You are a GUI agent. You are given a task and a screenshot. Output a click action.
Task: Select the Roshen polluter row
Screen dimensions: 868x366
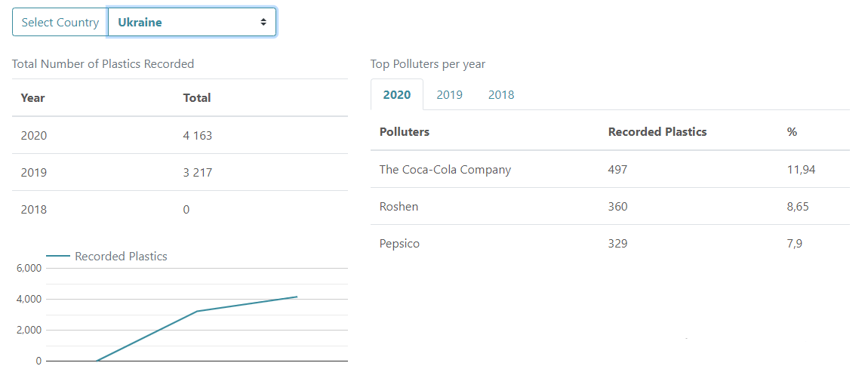(x=399, y=207)
